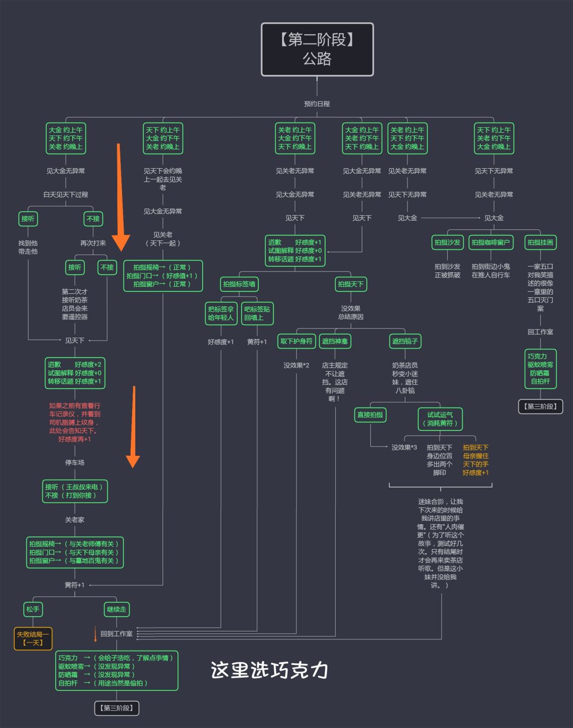Image resolution: width=573 pixels, height=728 pixels.
Task: Select the box starting 关老 约上午, 天下 约下午
Action: (x=407, y=138)
